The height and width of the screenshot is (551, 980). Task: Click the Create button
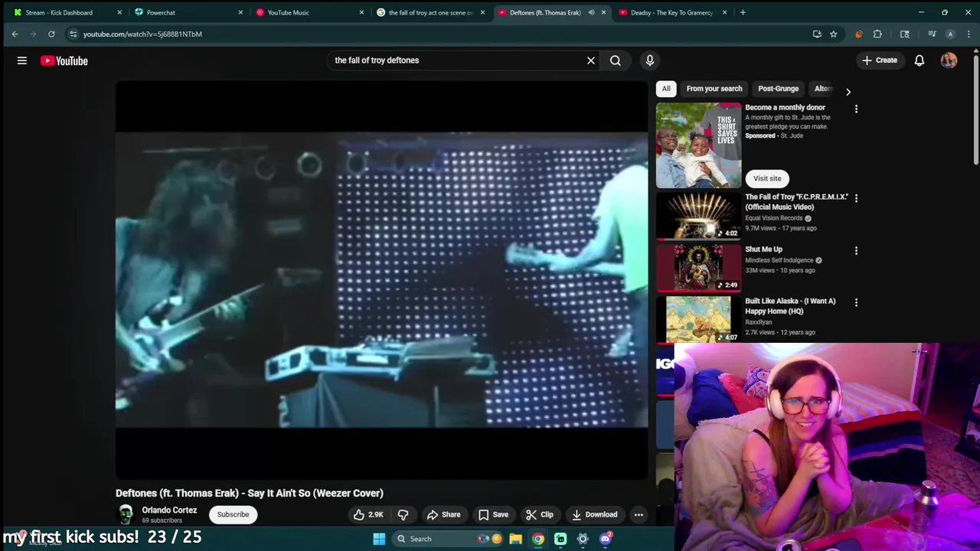[880, 60]
